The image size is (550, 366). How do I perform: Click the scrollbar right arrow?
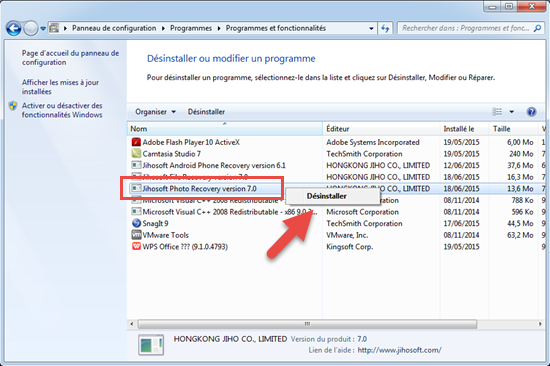pos(541,324)
